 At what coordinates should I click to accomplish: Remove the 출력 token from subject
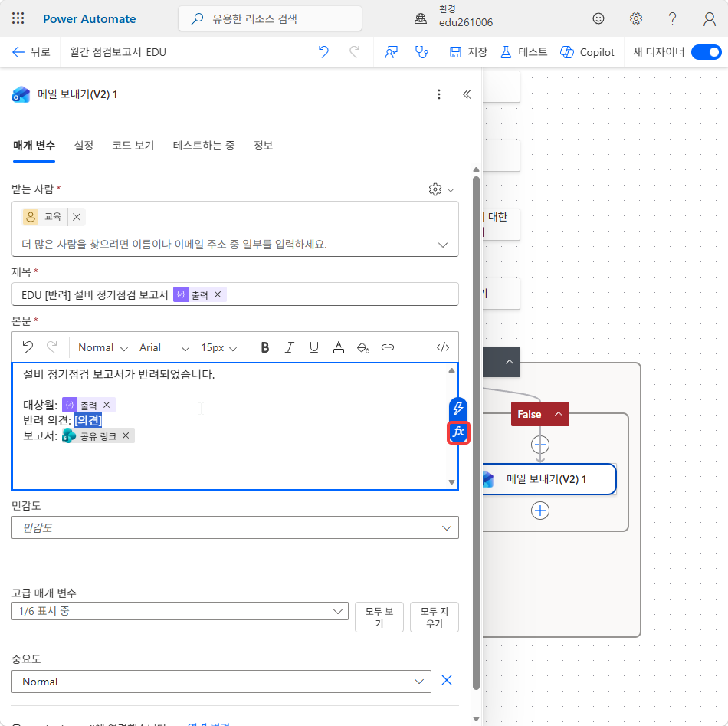[x=218, y=294]
